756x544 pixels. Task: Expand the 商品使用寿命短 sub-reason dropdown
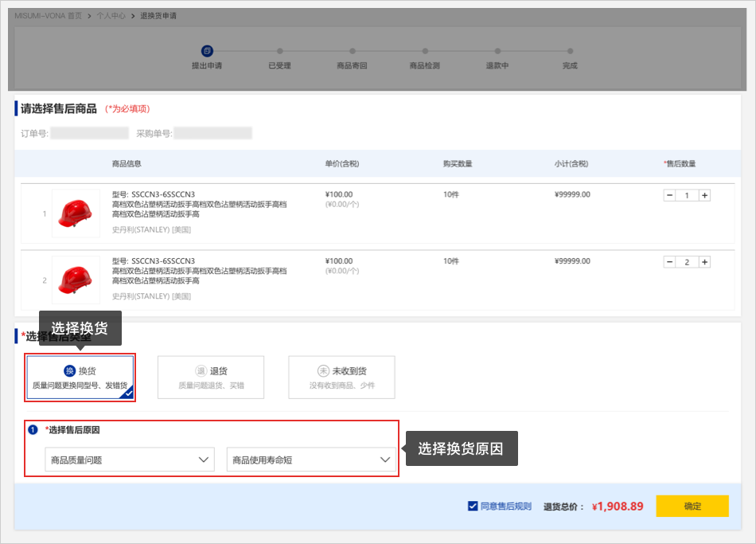click(x=311, y=460)
